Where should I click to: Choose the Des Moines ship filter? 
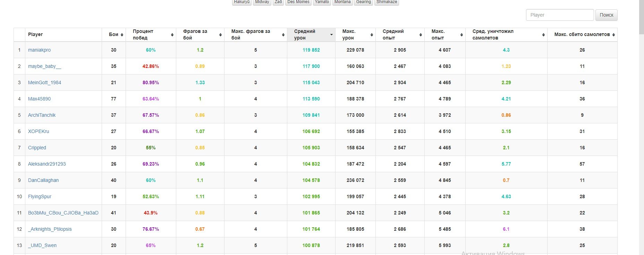[298, 2]
